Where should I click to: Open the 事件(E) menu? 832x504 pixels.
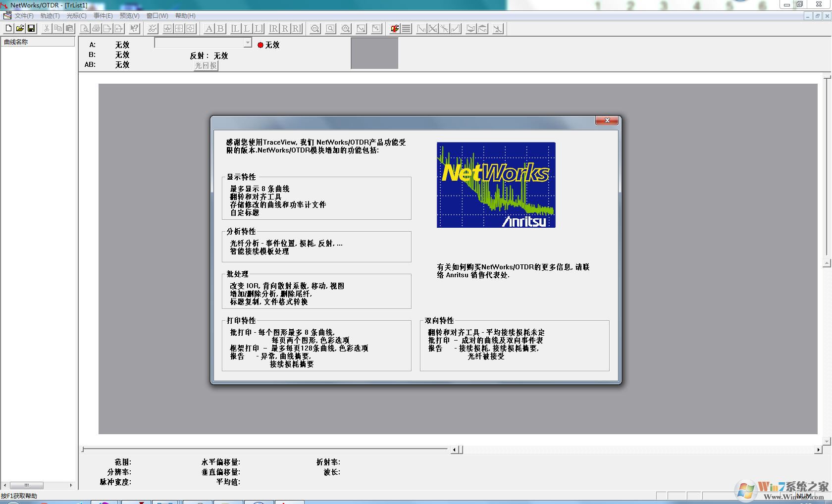click(x=103, y=16)
